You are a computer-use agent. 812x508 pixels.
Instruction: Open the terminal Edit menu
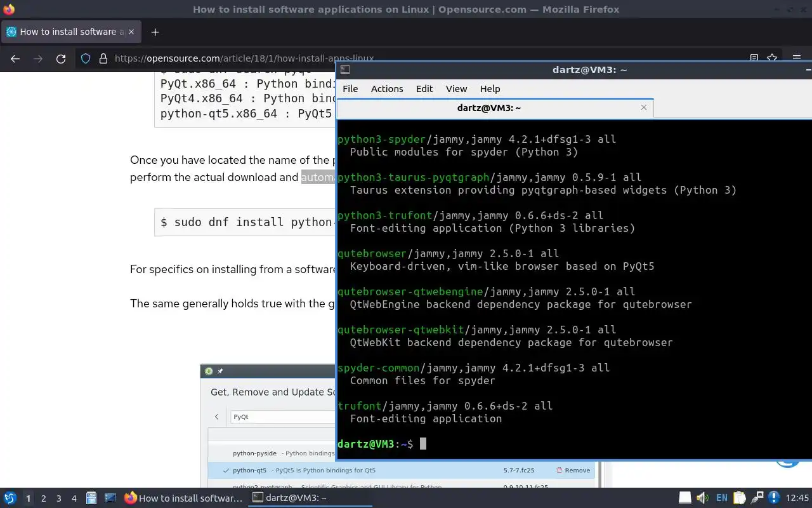[424, 89]
